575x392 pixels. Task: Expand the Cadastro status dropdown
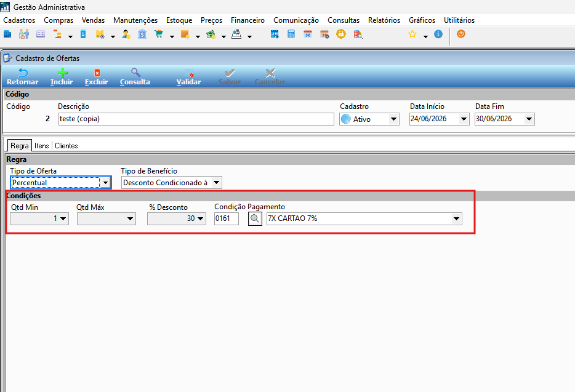click(393, 119)
